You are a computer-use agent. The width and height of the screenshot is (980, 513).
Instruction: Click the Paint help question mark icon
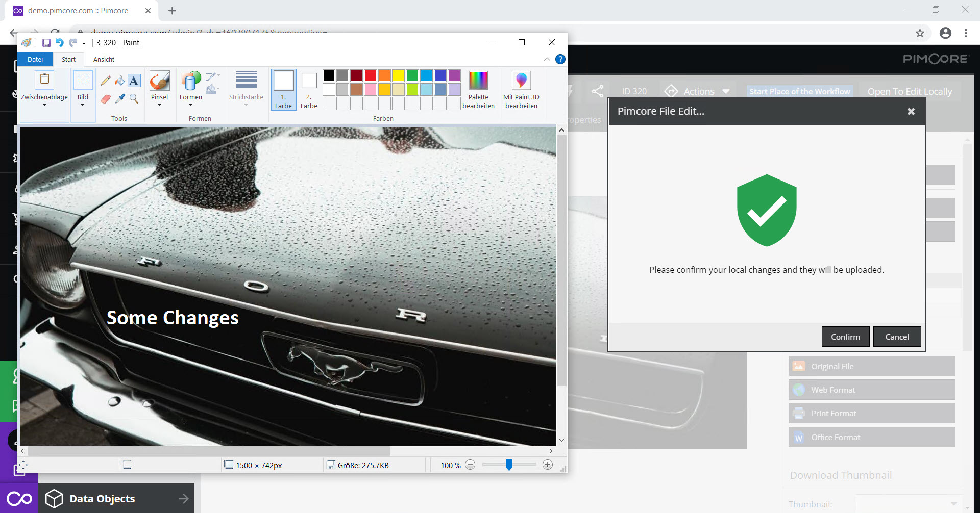click(x=560, y=59)
